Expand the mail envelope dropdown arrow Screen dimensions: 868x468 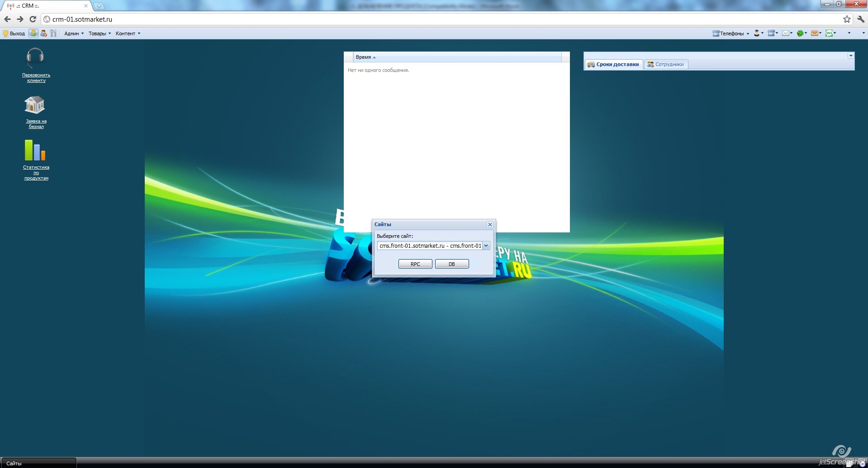pyautogui.click(x=791, y=33)
